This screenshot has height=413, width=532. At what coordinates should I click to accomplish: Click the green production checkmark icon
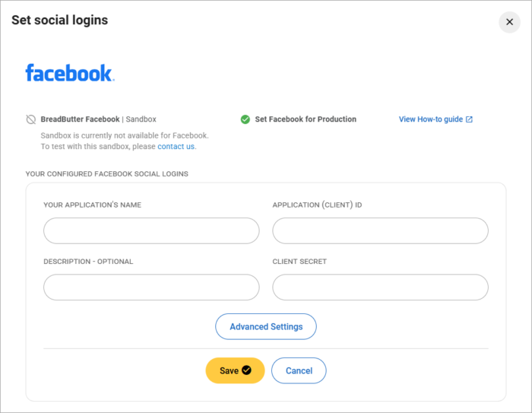[x=245, y=119]
